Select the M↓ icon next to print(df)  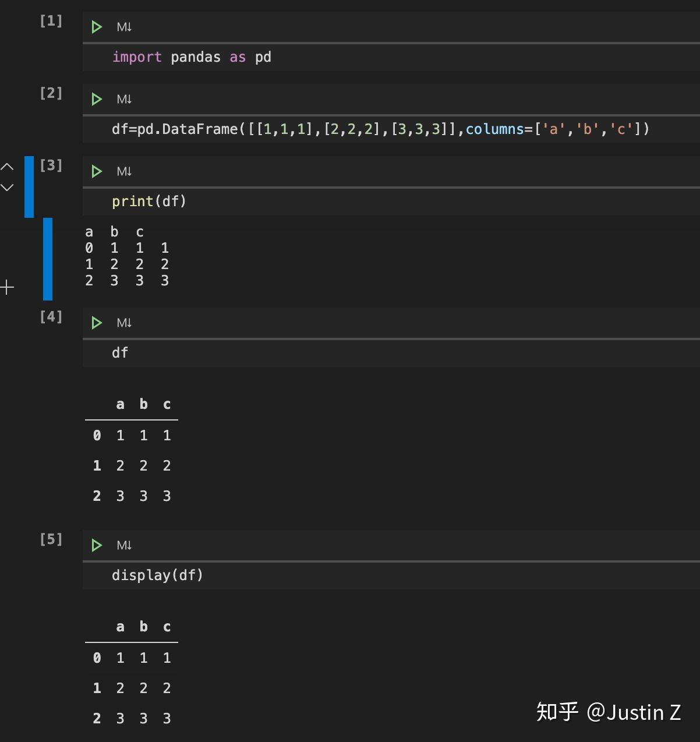tap(123, 171)
